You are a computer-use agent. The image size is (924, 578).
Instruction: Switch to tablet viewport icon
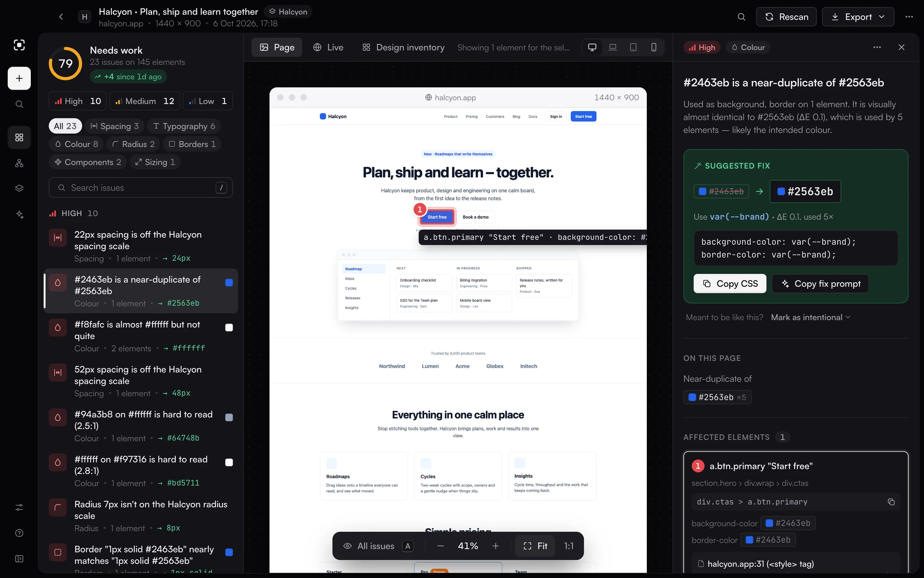pos(633,47)
